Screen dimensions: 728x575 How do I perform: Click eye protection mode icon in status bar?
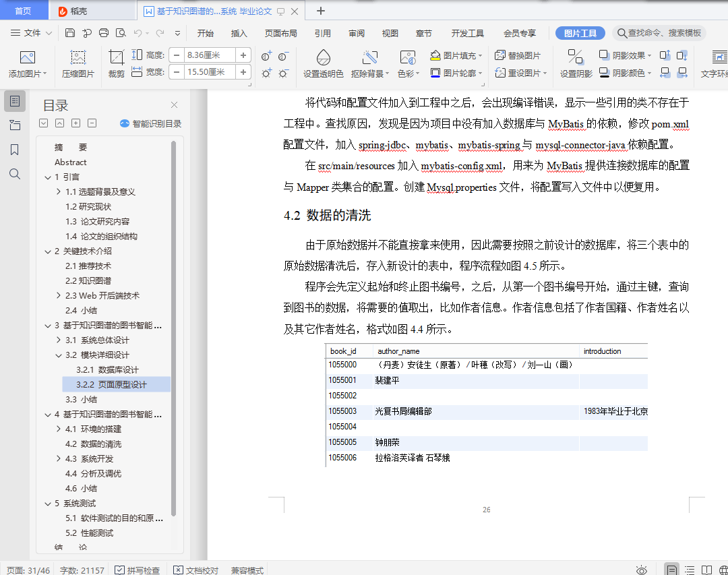click(642, 570)
